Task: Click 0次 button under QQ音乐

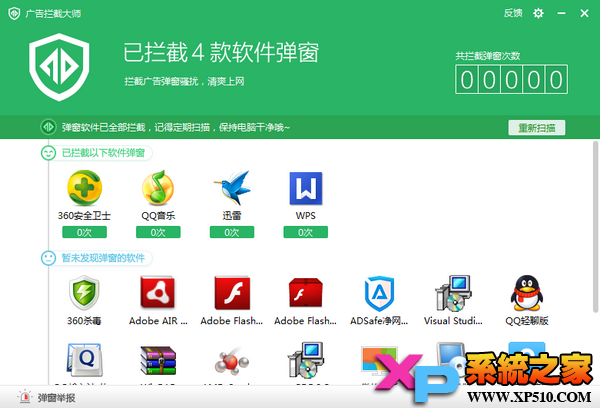Action: (x=158, y=232)
